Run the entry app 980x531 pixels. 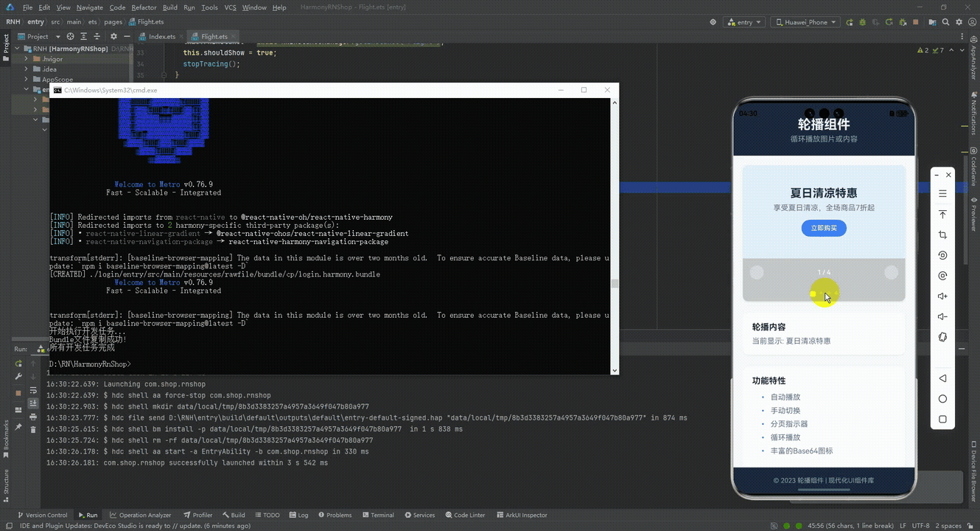point(849,22)
